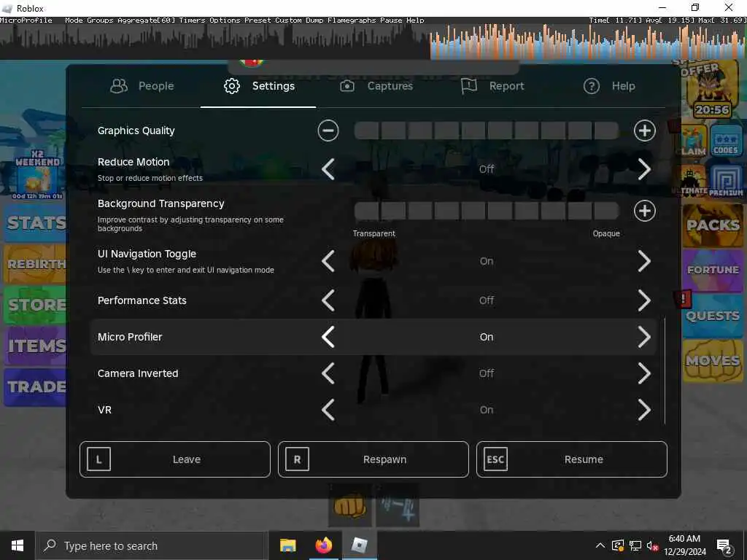Image resolution: width=747 pixels, height=560 pixels.
Task: Decrease Graphics Quality with minus button
Action: coord(328,131)
